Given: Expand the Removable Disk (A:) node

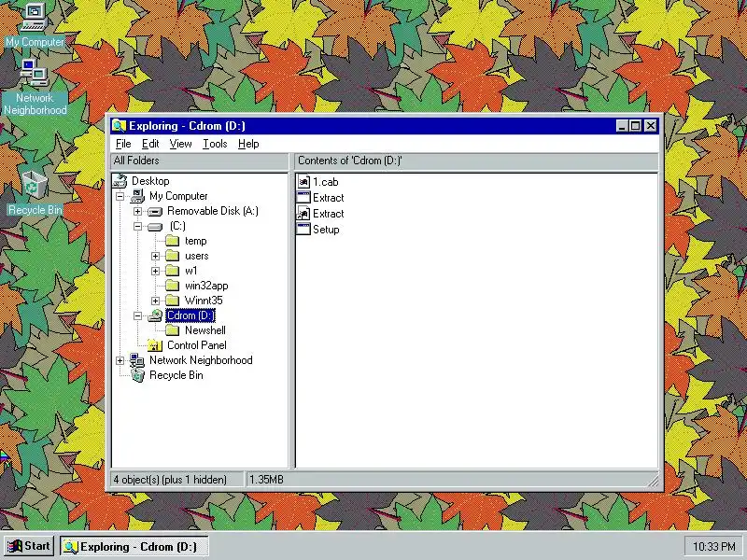Looking at the screenshot, I should (137, 212).
